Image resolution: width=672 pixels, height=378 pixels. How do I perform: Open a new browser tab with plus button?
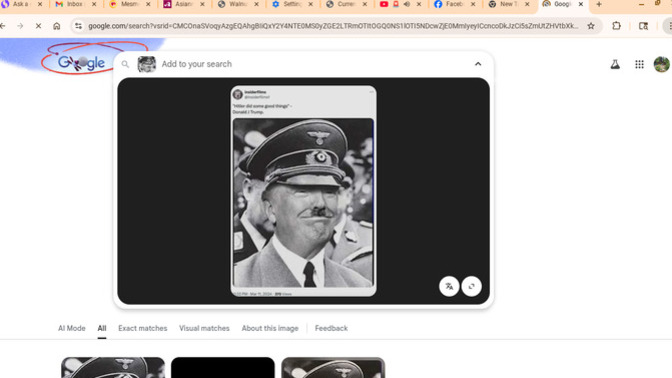(x=599, y=4)
